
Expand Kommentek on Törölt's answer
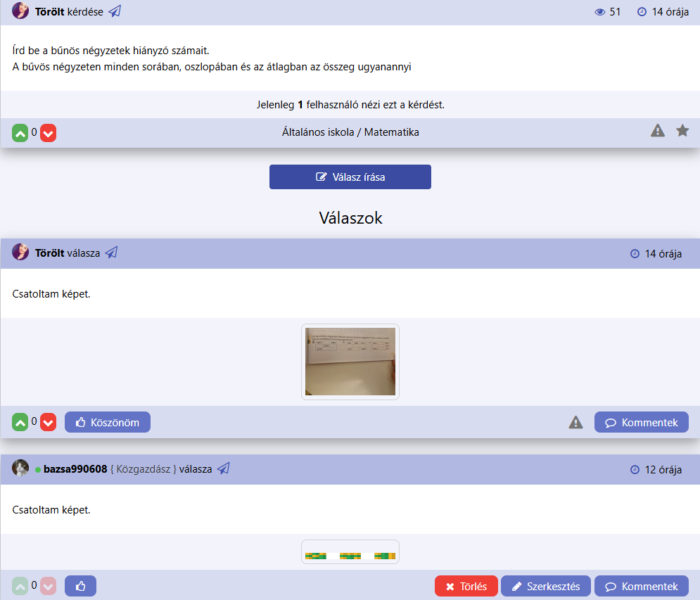pyautogui.click(x=641, y=422)
